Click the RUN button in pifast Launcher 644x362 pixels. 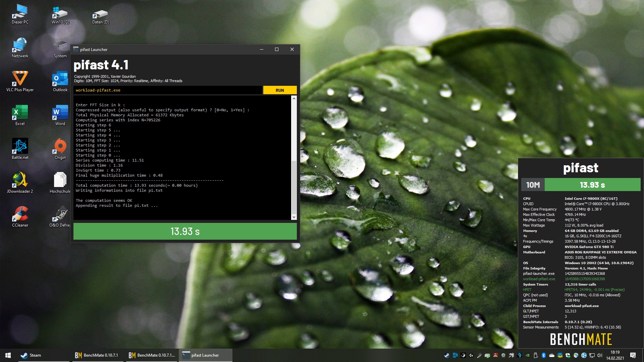(x=280, y=90)
